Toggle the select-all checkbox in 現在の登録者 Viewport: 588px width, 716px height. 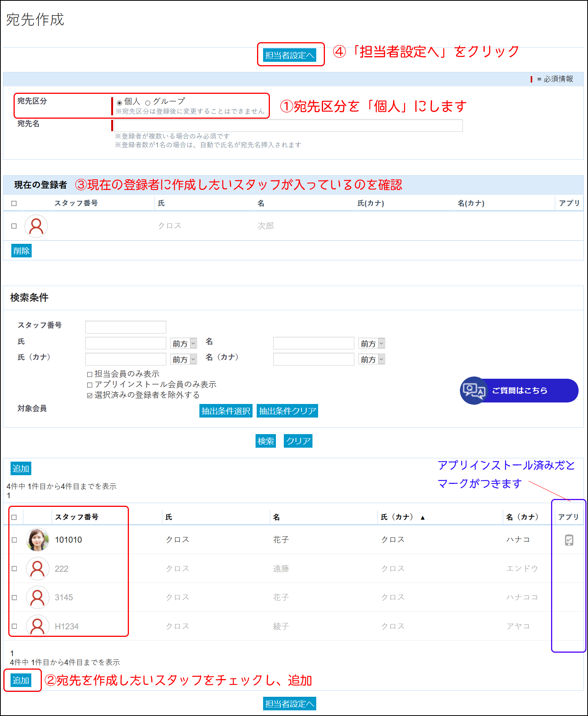(x=14, y=203)
